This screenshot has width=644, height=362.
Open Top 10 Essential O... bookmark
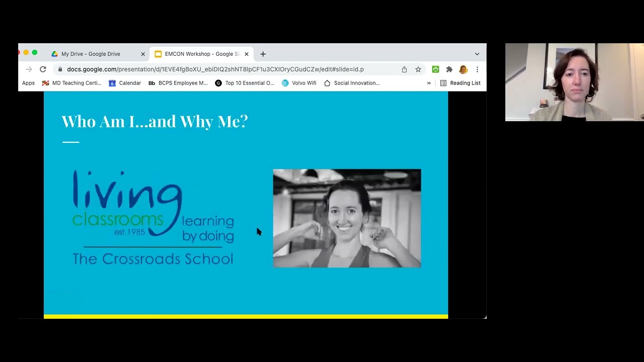pos(245,83)
